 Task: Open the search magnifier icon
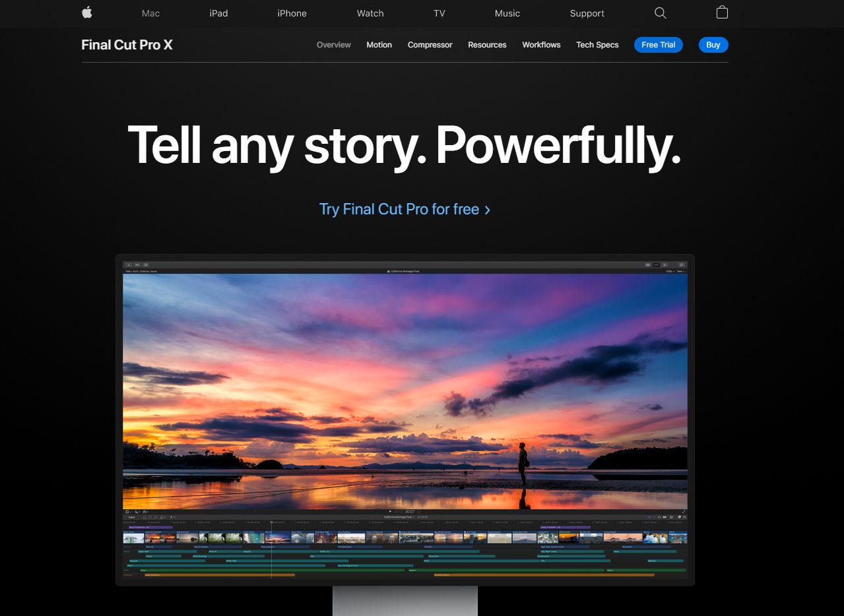(660, 13)
